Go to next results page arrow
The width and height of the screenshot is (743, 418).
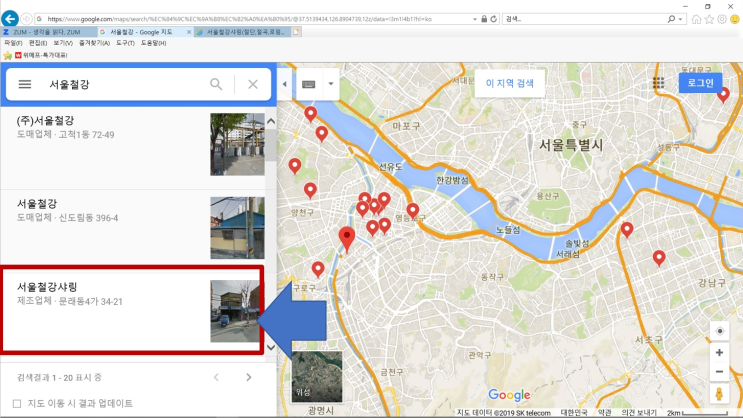click(249, 377)
